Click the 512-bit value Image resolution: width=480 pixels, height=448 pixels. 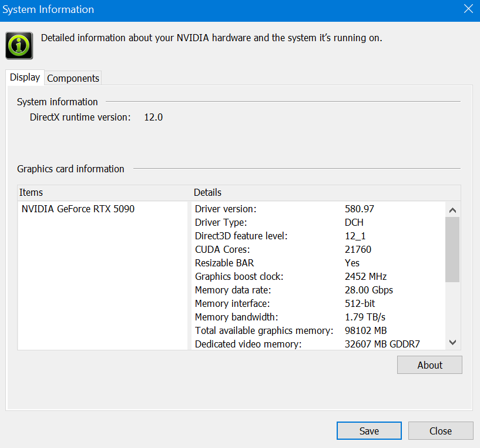[x=360, y=303]
